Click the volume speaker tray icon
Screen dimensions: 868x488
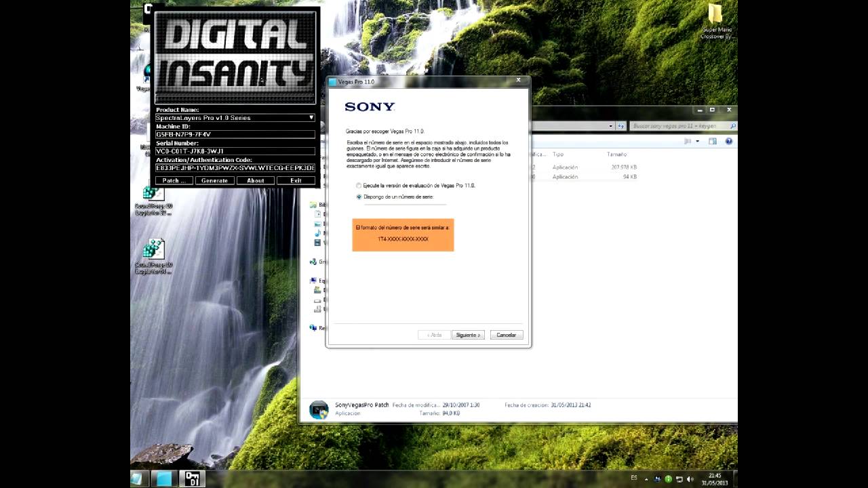[690, 479]
